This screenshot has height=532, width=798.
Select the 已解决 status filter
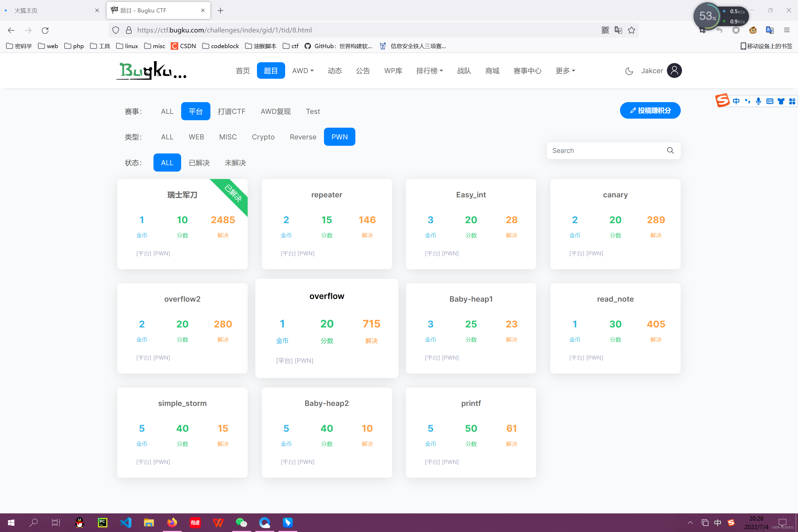[x=199, y=163]
